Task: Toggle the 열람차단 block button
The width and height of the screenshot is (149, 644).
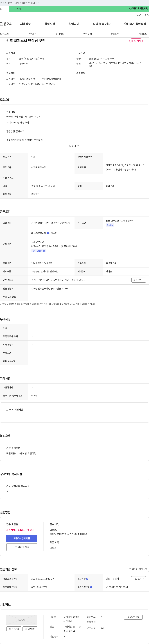Action: pos(30,629)
